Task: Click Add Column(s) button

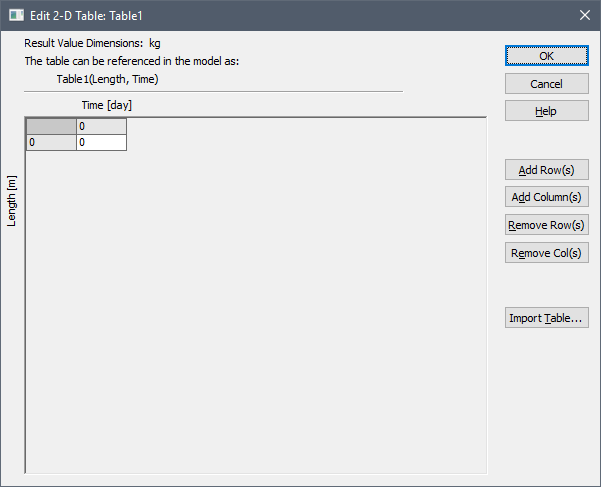Action: point(547,197)
